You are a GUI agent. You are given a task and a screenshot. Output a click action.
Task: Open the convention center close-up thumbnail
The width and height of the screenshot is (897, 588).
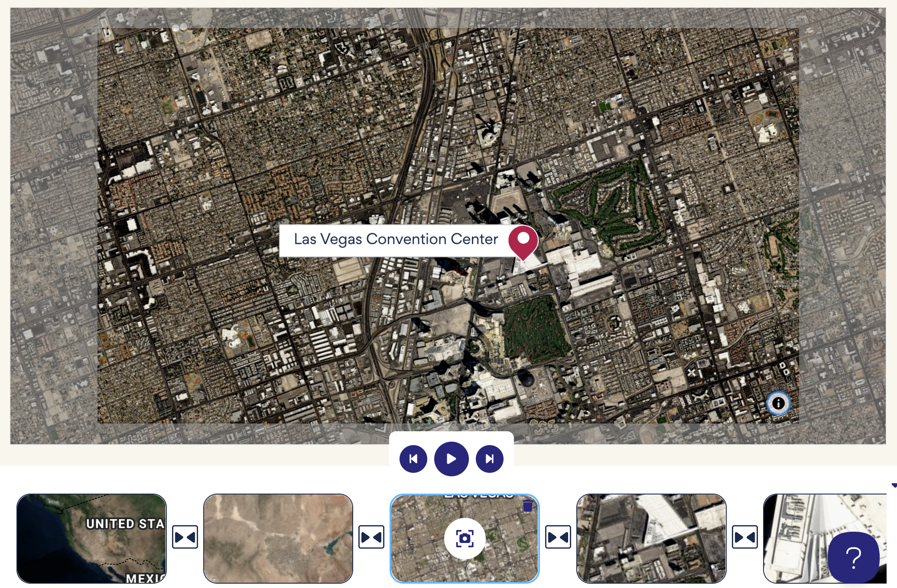click(x=651, y=538)
